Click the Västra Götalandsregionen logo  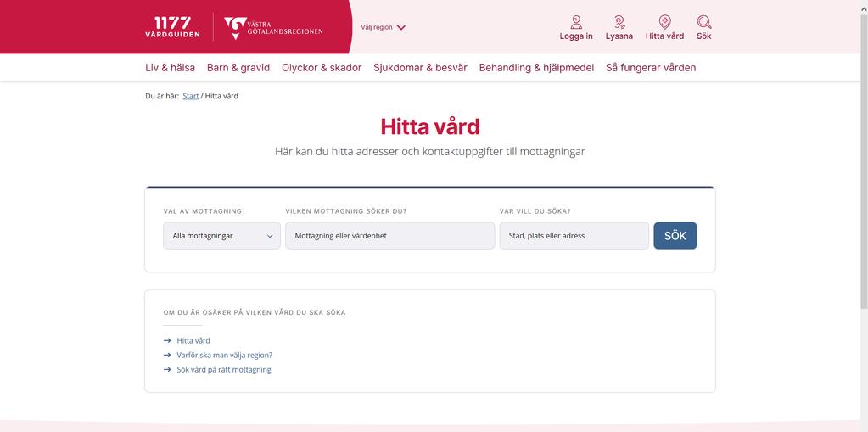[273, 28]
